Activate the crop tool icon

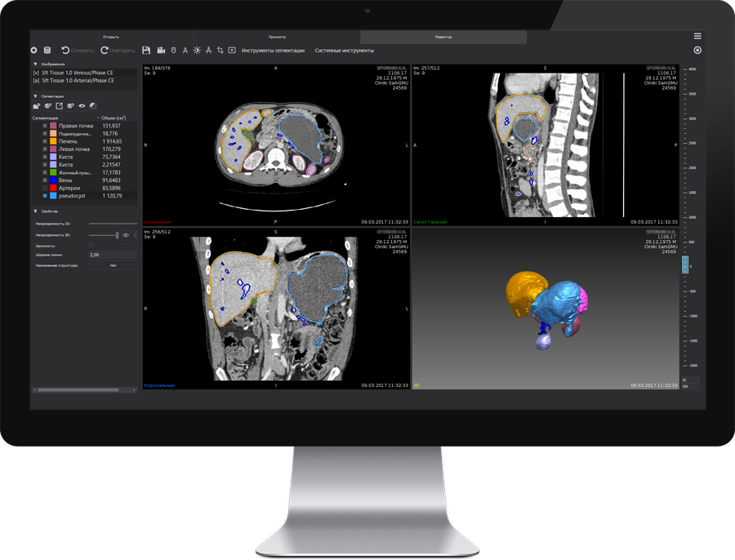click(220, 51)
